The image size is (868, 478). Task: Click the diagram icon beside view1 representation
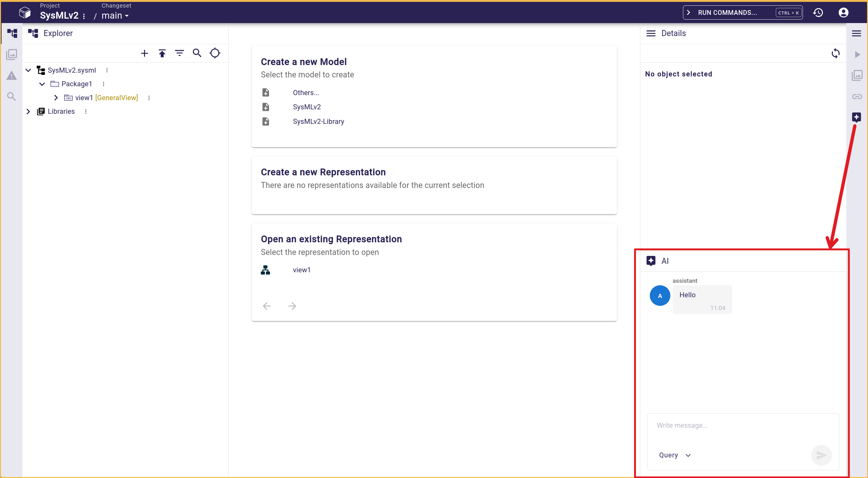(265, 270)
